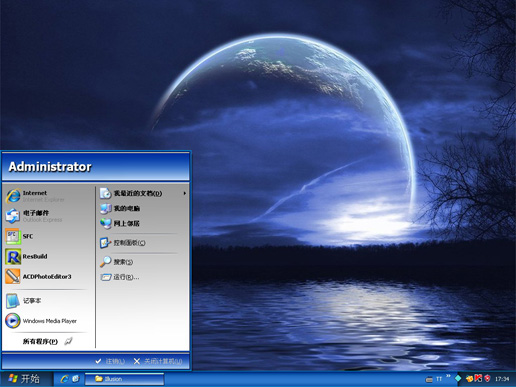Image resolution: width=516 pixels, height=387 pixels.
Task: Click the 开始 Start button
Action: tap(25, 379)
